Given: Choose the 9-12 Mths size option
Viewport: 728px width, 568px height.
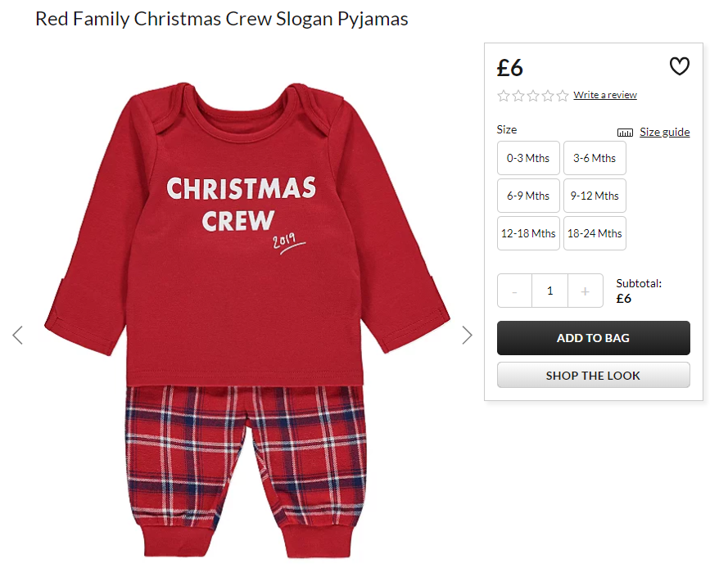Looking at the screenshot, I should coord(595,196).
